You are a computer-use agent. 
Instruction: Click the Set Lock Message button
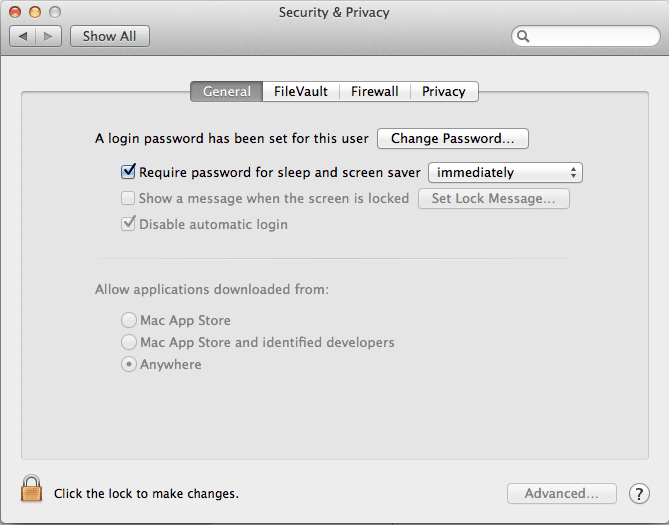[x=494, y=198]
